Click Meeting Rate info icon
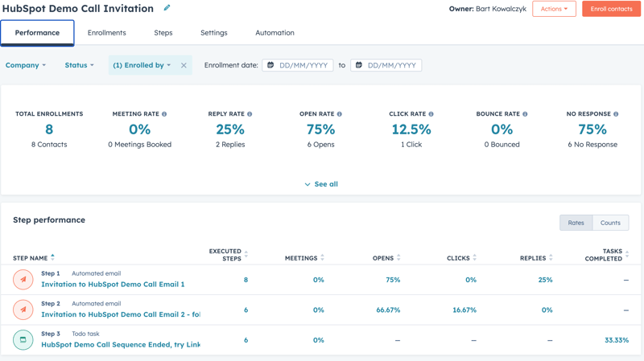Image resolution: width=644 pixels, height=361 pixels. (164, 114)
